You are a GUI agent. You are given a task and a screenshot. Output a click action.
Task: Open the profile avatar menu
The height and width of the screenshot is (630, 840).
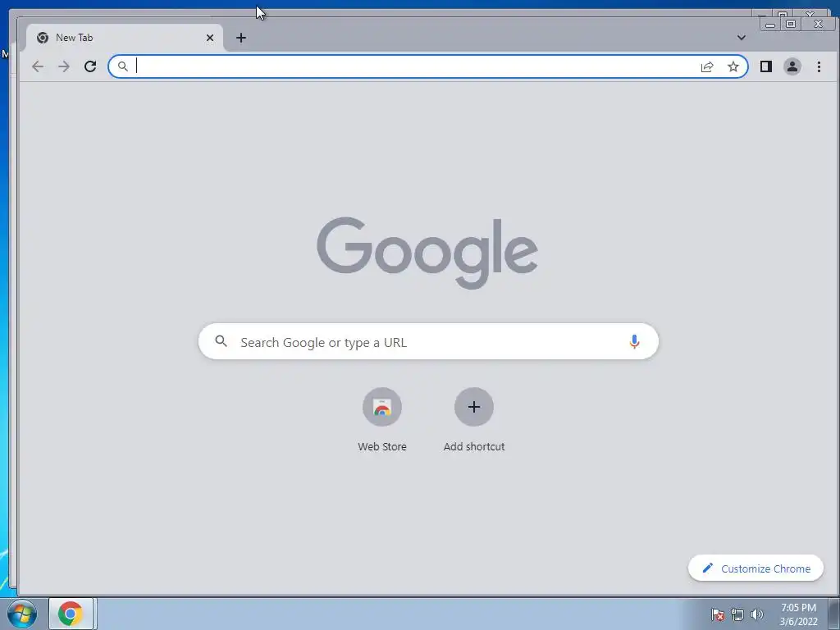792,66
